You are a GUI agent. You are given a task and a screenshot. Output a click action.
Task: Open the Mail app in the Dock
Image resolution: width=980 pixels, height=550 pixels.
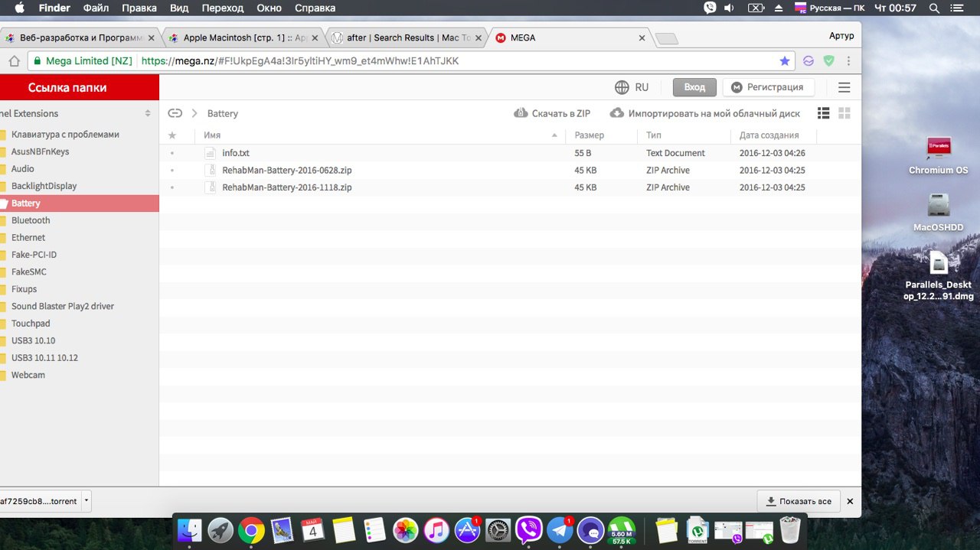(283, 530)
